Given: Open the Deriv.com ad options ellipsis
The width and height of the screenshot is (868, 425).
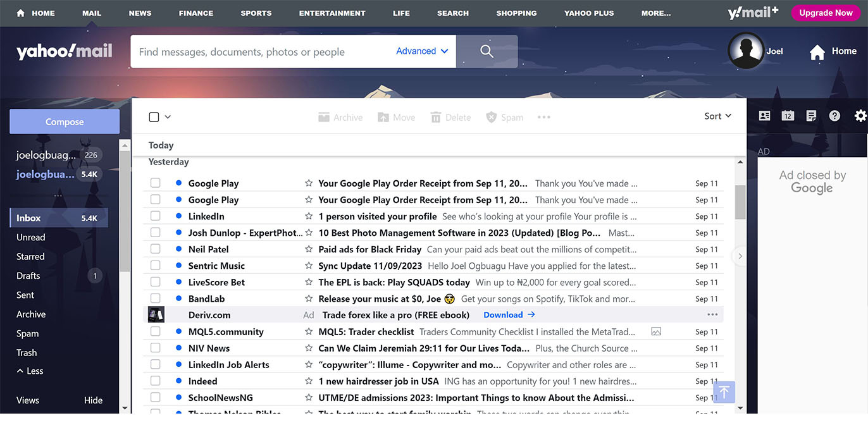Looking at the screenshot, I should 712,315.
